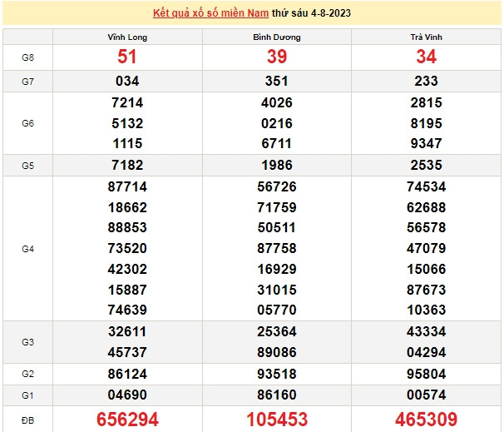Click the Trà Vinh column header

(x=426, y=38)
